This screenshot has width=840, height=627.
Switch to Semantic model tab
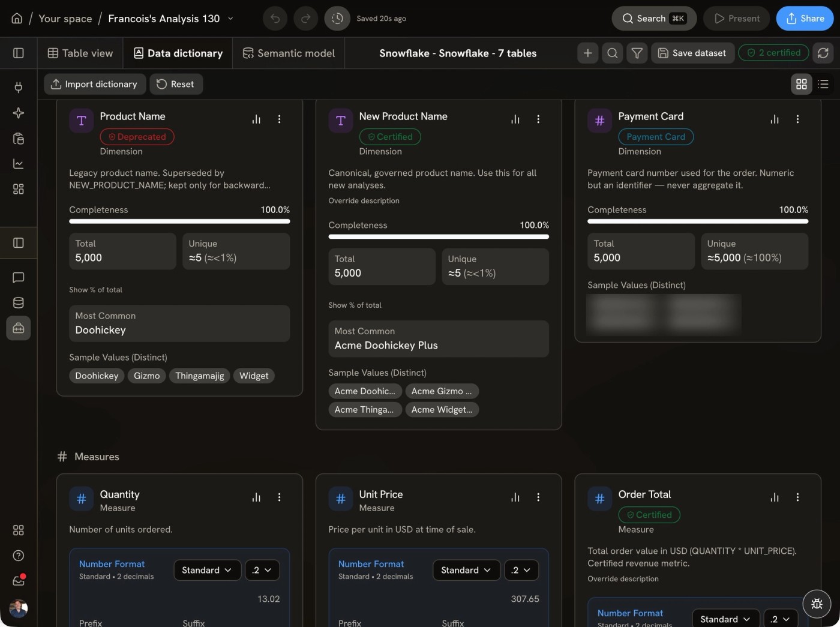(x=289, y=53)
